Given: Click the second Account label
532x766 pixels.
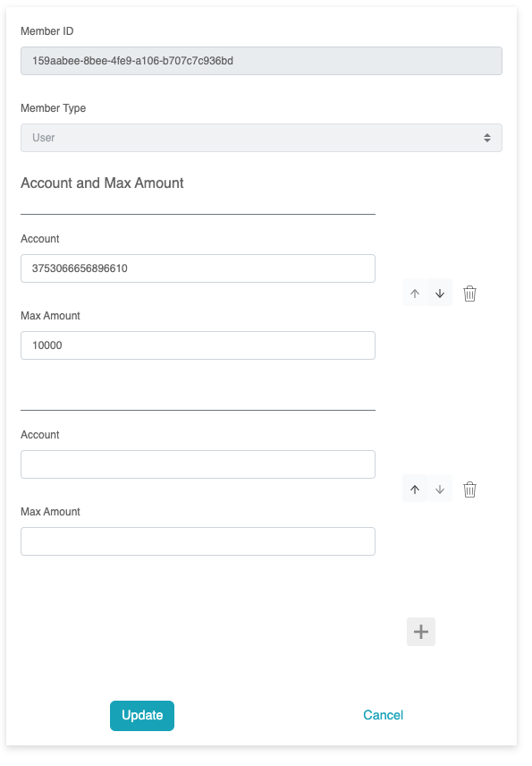Looking at the screenshot, I should (x=39, y=435).
